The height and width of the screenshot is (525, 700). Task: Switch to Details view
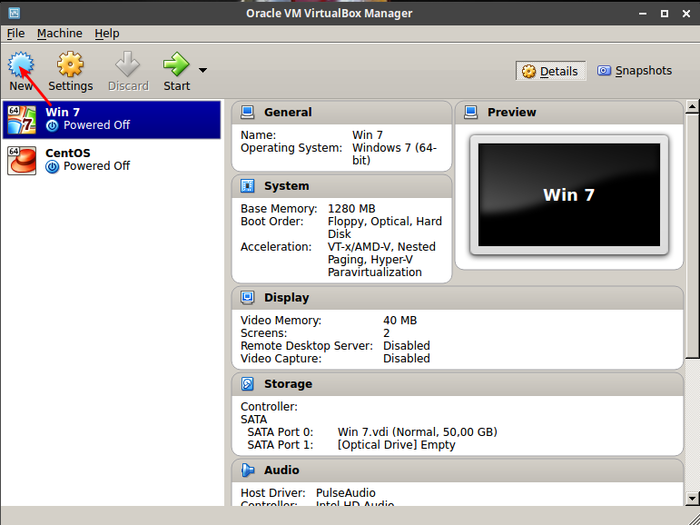pyautogui.click(x=550, y=71)
